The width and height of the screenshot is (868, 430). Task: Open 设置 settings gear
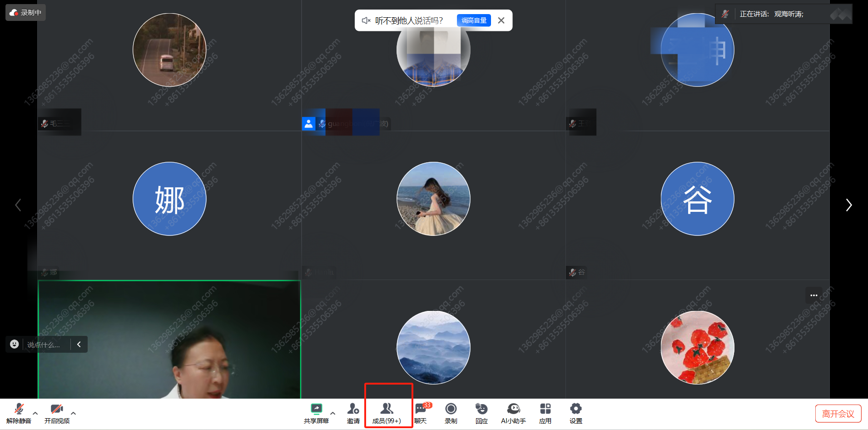pyautogui.click(x=575, y=413)
